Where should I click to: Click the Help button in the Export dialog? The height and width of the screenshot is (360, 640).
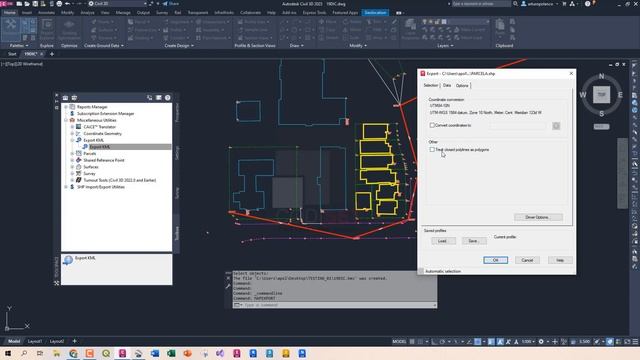point(560,260)
